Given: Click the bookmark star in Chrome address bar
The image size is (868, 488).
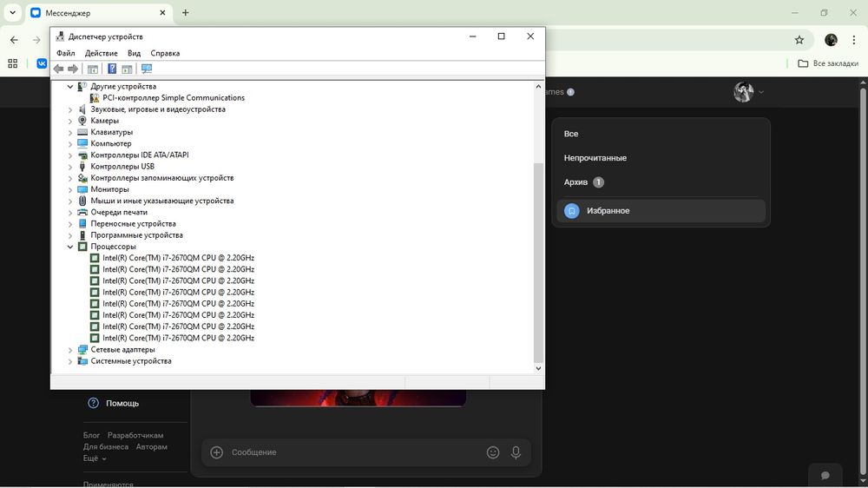Looking at the screenshot, I should pos(799,40).
